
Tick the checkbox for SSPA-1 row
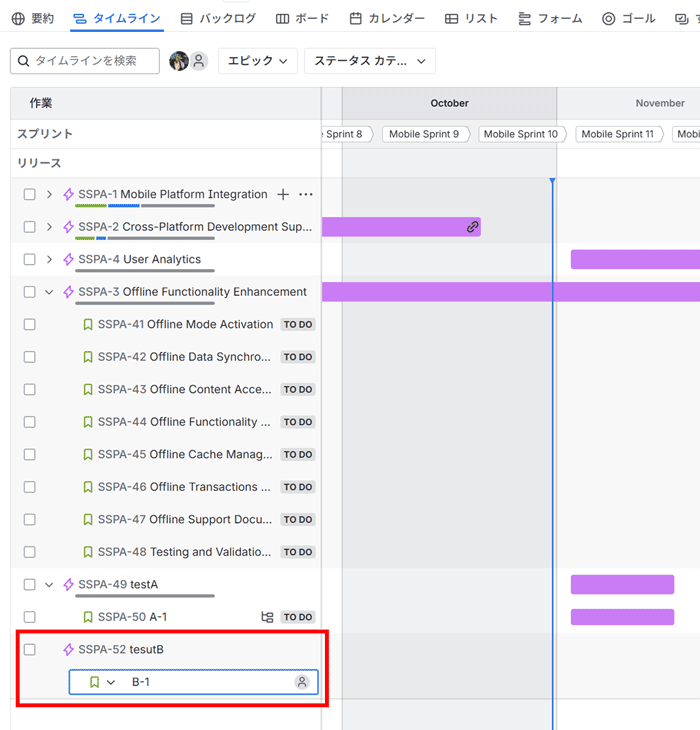pyautogui.click(x=30, y=195)
